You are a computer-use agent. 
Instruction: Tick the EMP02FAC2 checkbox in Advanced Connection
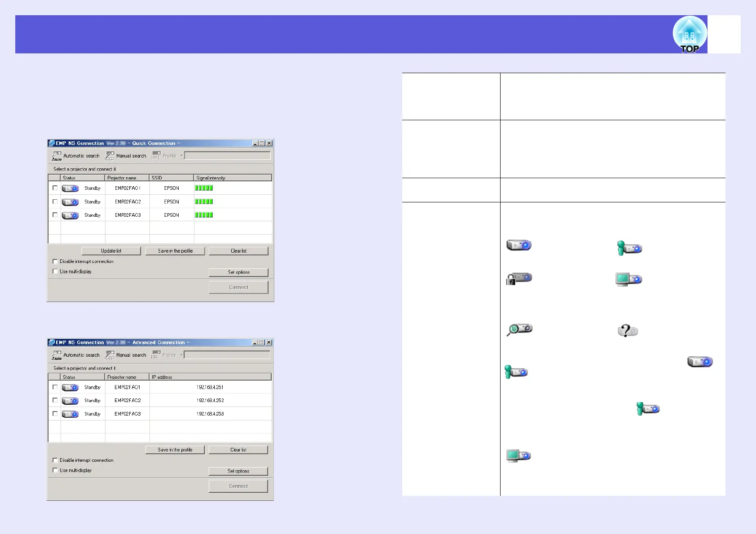pyautogui.click(x=55, y=400)
